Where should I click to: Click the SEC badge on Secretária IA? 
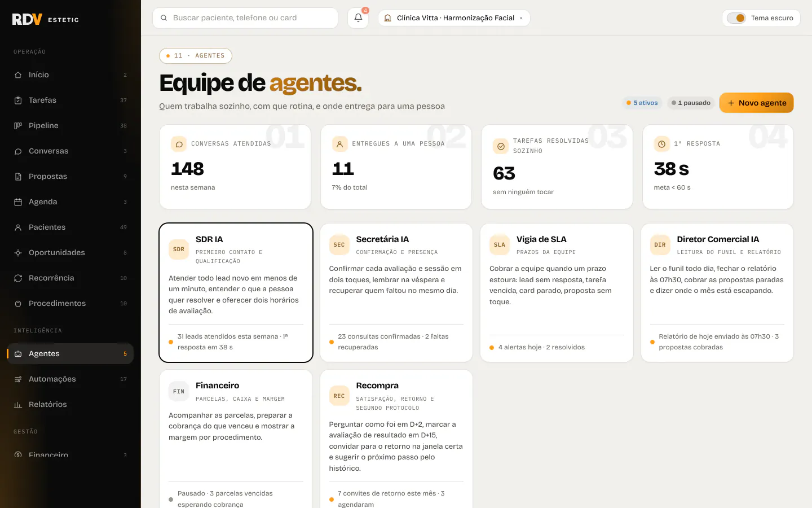pos(339,245)
